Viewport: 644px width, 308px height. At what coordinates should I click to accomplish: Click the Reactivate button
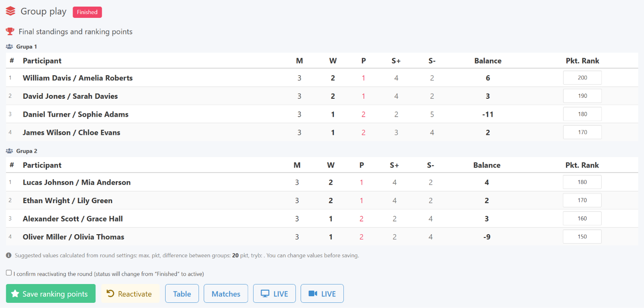pyautogui.click(x=130, y=293)
